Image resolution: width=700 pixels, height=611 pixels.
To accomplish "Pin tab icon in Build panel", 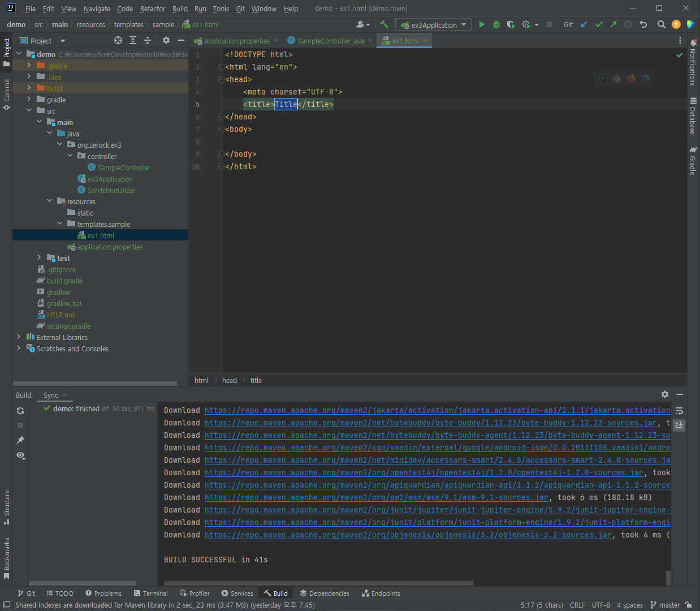I will (20, 440).
